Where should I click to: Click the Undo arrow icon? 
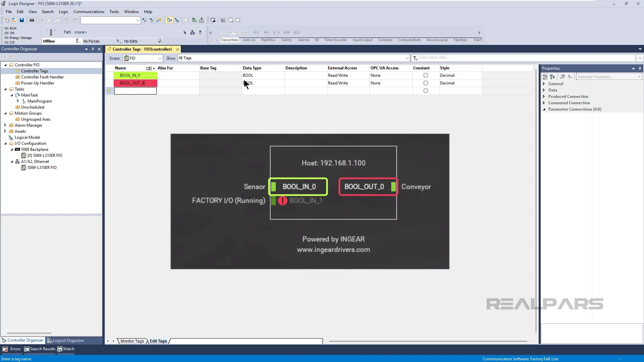[x=66, y=20]
